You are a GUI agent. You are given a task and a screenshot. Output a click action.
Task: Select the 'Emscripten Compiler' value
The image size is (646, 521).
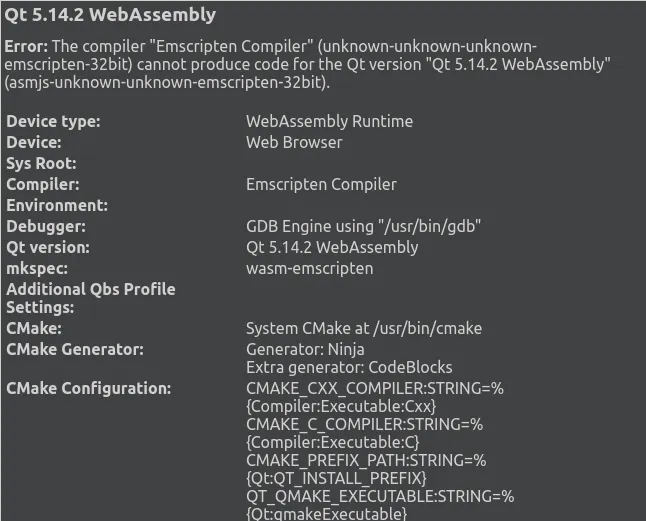coord(321,184)
